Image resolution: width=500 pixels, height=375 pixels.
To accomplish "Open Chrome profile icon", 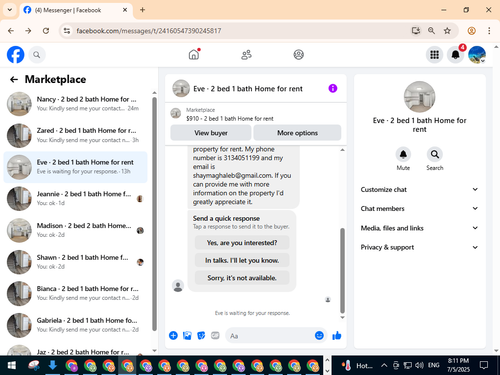I will (x=471, y=31).
